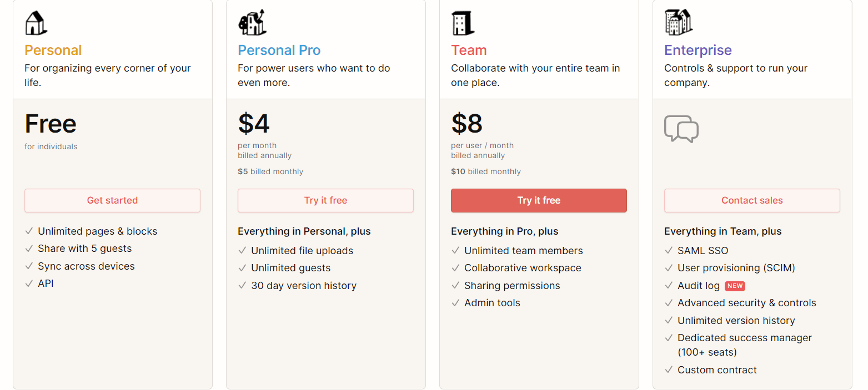Select the Personal Pro plan heading
Screen dimensions: 868x390
coord(279,50)
